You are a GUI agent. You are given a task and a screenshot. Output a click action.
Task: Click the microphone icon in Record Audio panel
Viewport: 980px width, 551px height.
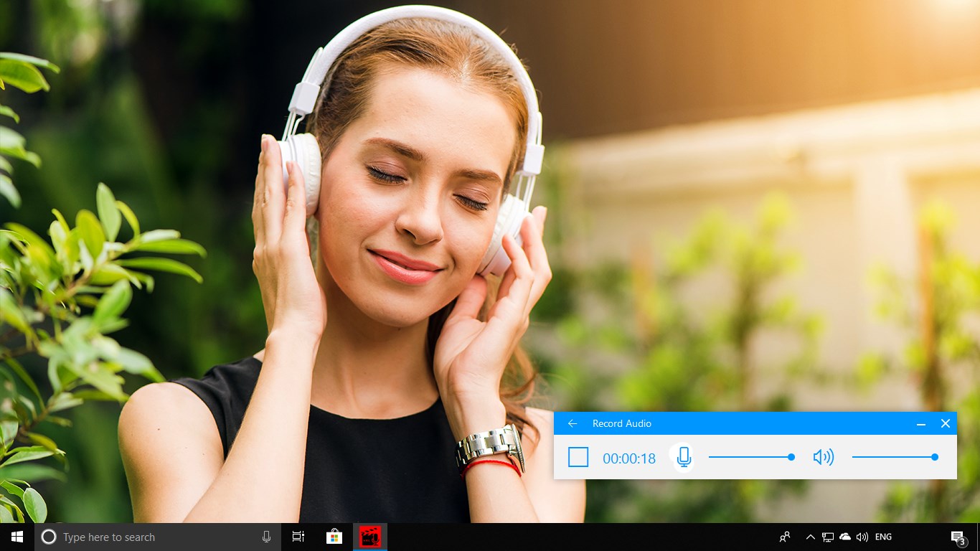coord(682,457)
